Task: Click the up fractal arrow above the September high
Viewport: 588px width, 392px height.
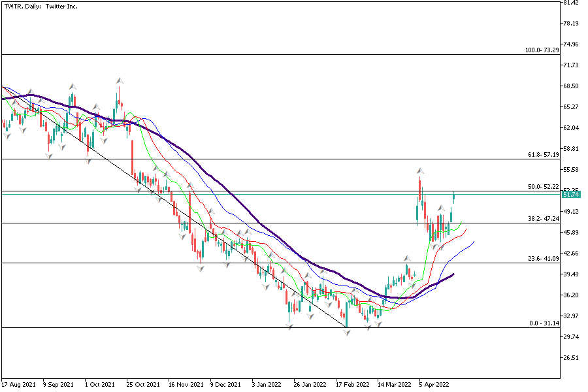Action: (73, 86)
